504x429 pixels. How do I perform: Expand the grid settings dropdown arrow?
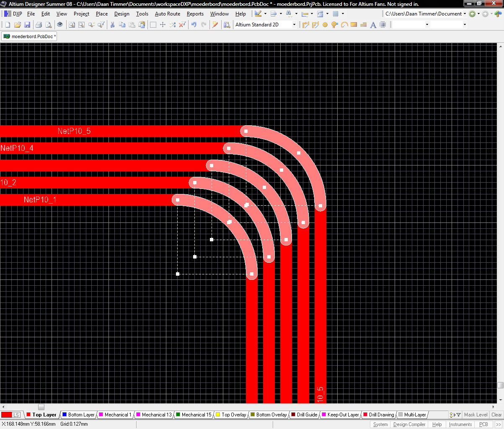[x=343, y=14]
